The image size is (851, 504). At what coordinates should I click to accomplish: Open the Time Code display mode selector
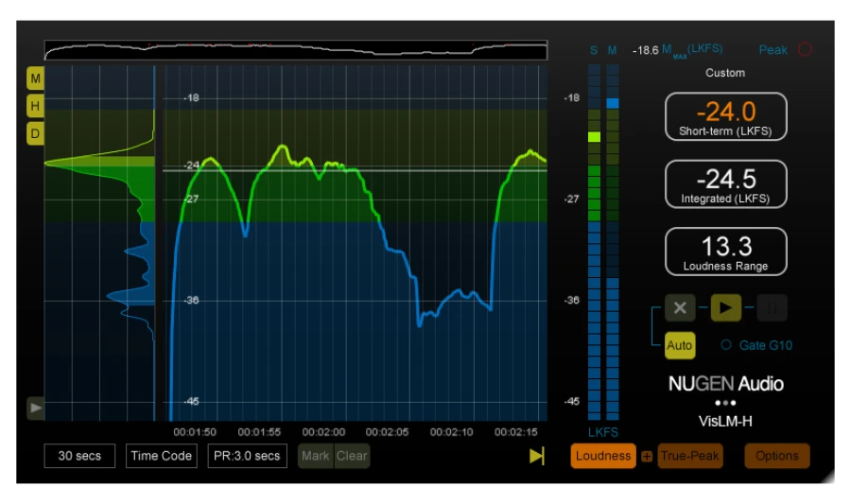coord(161,456)
